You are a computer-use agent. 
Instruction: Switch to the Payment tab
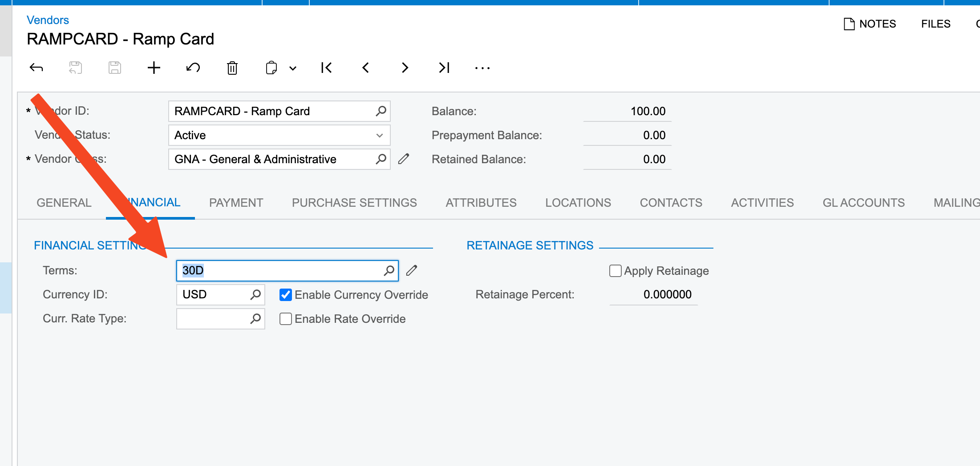click(236, 203)
